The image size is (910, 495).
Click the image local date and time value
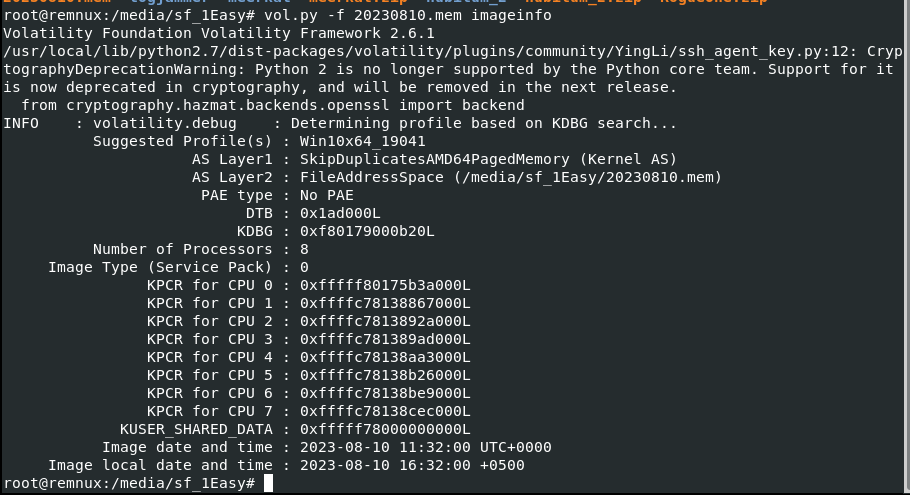pyautogui.click(x=412, y=465)
